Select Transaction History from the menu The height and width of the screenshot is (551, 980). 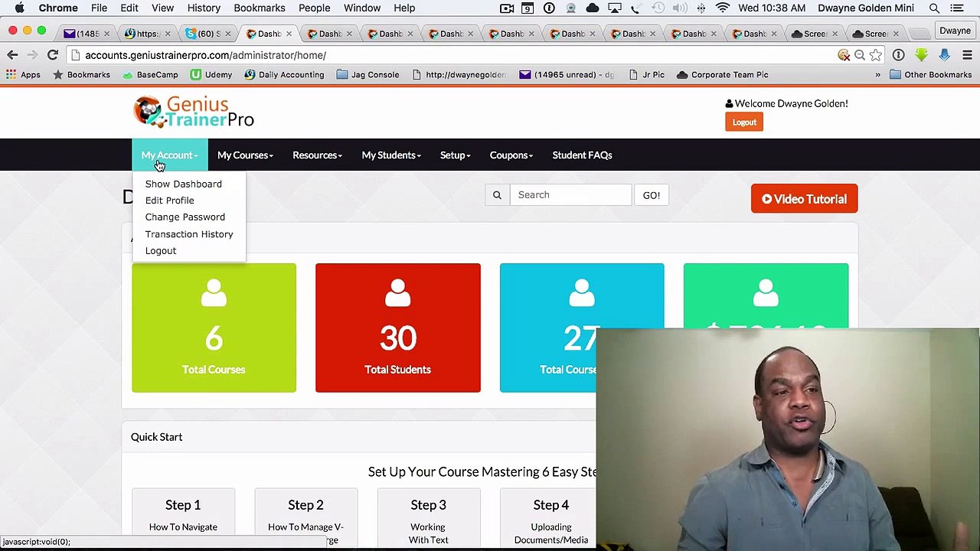189,234
